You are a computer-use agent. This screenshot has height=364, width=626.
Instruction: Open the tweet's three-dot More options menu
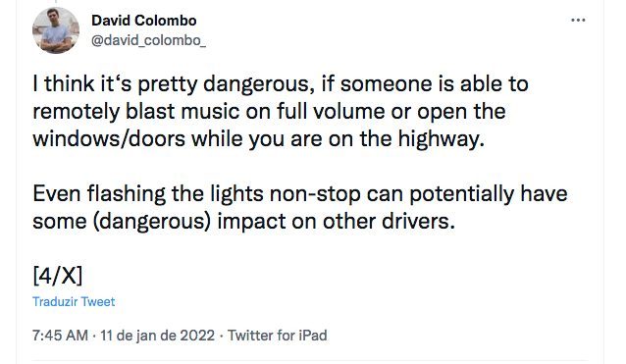[x=578, y=20]
